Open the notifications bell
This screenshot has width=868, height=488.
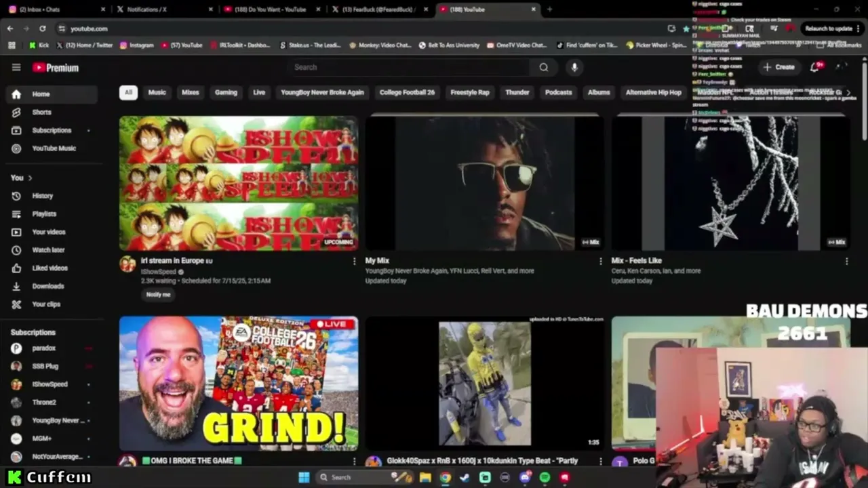coord(816,67)
